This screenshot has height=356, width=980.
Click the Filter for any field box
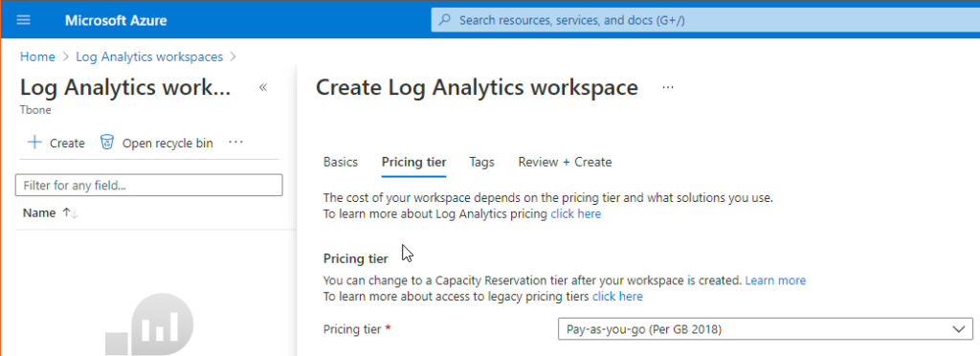pos(148,186)
